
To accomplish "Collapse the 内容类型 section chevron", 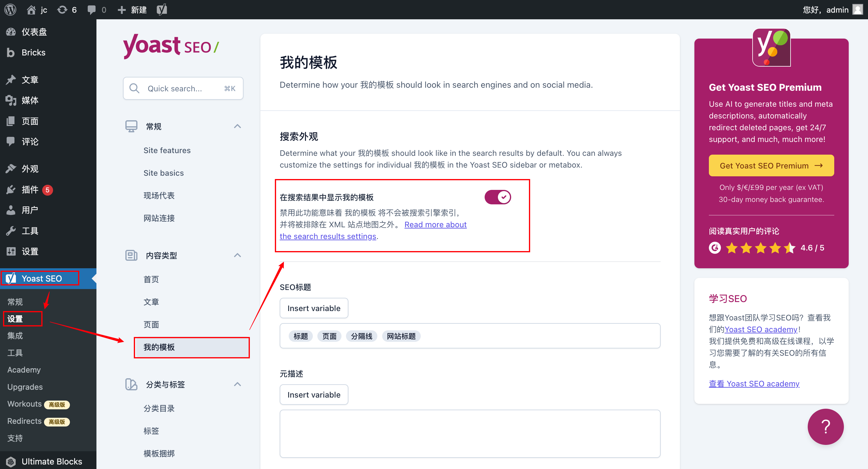I will click(237, 255).
